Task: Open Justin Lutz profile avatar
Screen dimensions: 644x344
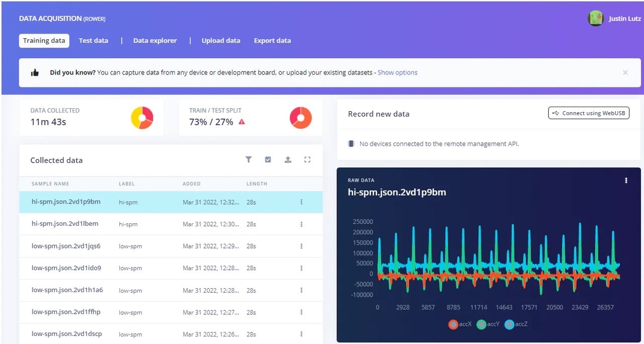Action: coord(596,19)
